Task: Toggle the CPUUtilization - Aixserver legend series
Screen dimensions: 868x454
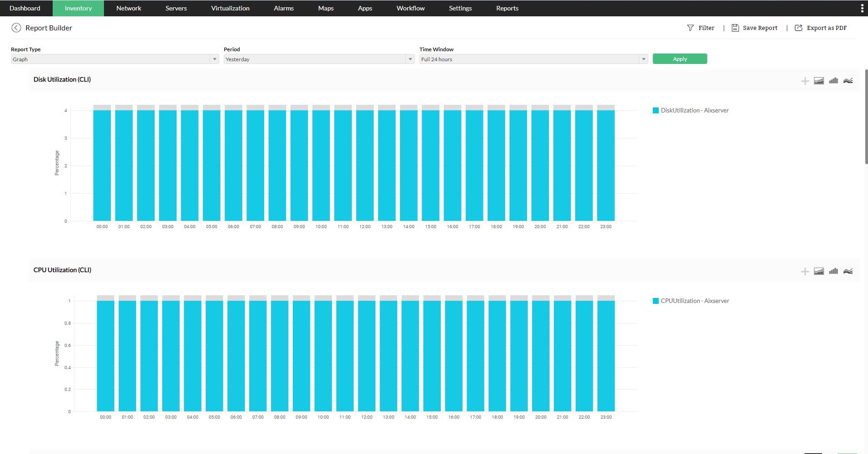Action: pyautogui.click(x=690, y=301)
